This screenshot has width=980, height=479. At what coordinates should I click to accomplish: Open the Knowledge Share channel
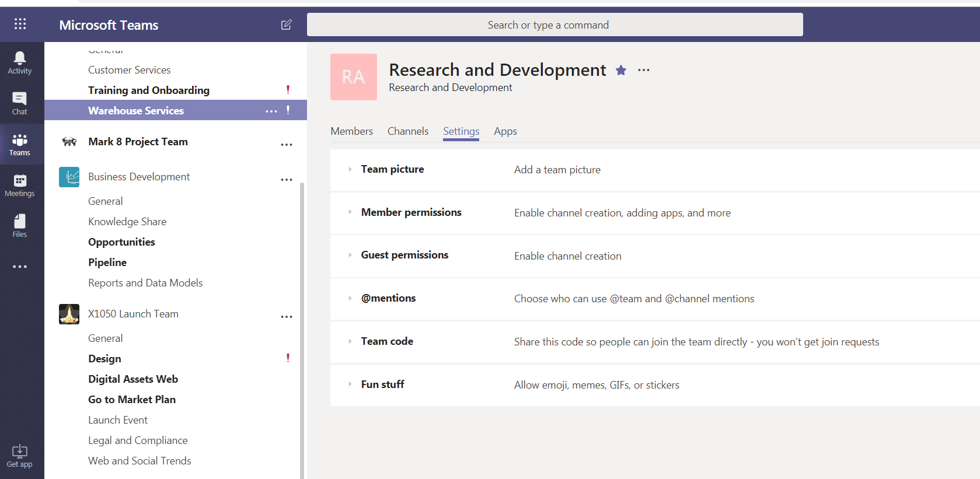[127, 222]
